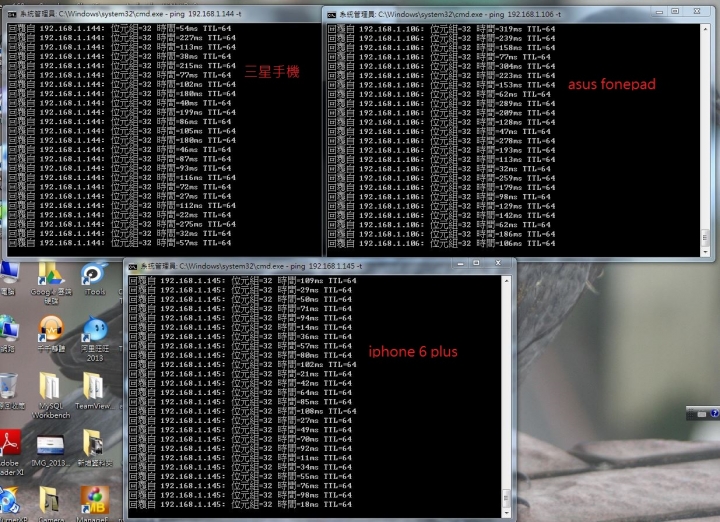Click the 319ms reply line in the 192.168.1.106 window
The width and height of the screenshot is (720, 522).
click(441, 29)
